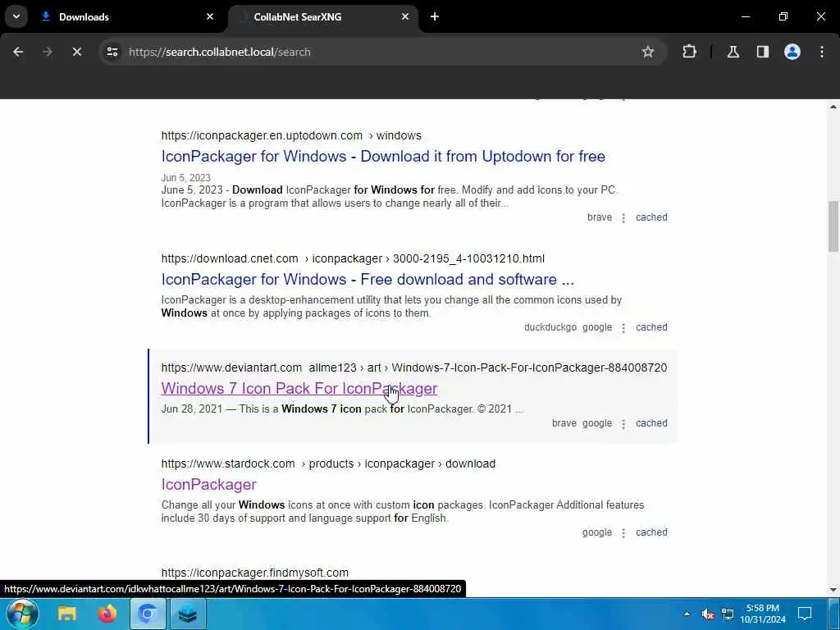Open the profile avatar menu
The image size is (840, 630).
pos(792,52)
